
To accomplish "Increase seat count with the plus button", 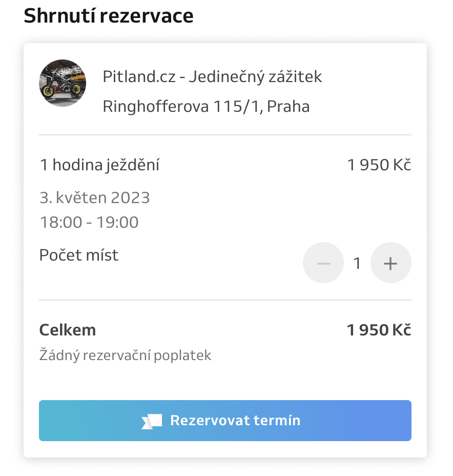I will coord(390,263).
